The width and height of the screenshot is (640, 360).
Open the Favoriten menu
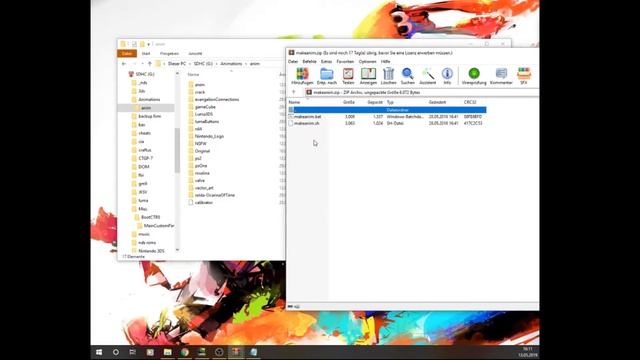(x=345, y=62)
